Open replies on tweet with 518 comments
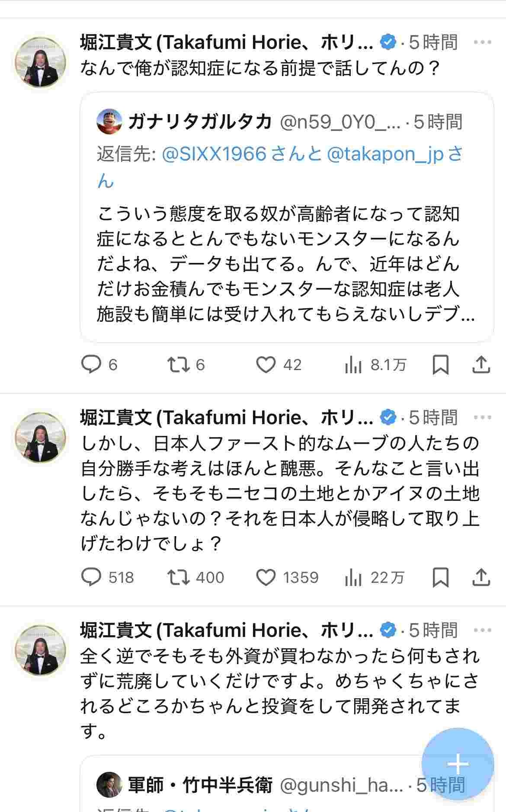This screenshot has height=812, width=506. tap(91, 577)
